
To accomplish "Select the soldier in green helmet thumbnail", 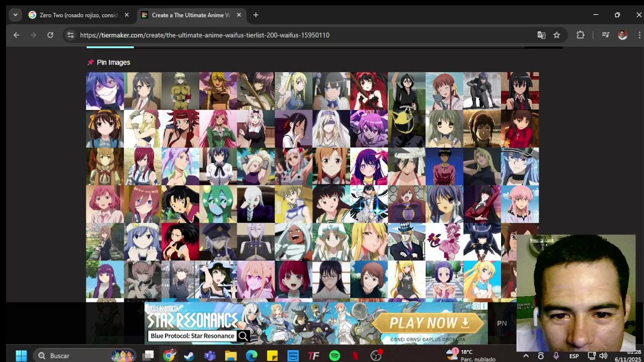I will point(180,91).
